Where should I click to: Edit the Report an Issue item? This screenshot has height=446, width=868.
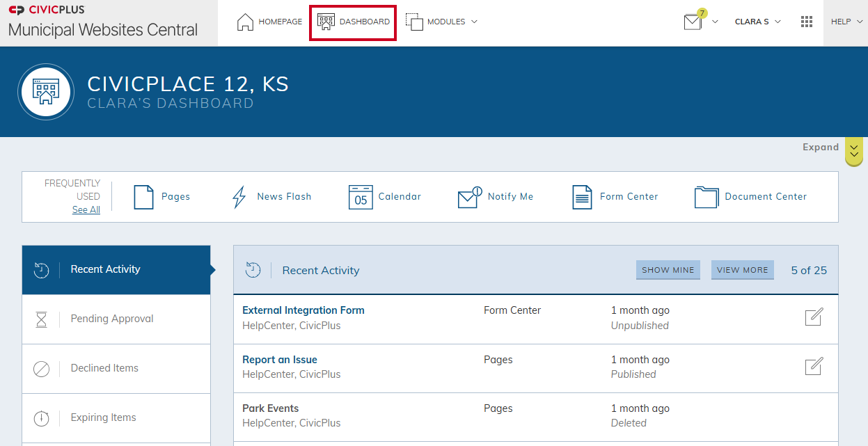[x=814, y=366]
